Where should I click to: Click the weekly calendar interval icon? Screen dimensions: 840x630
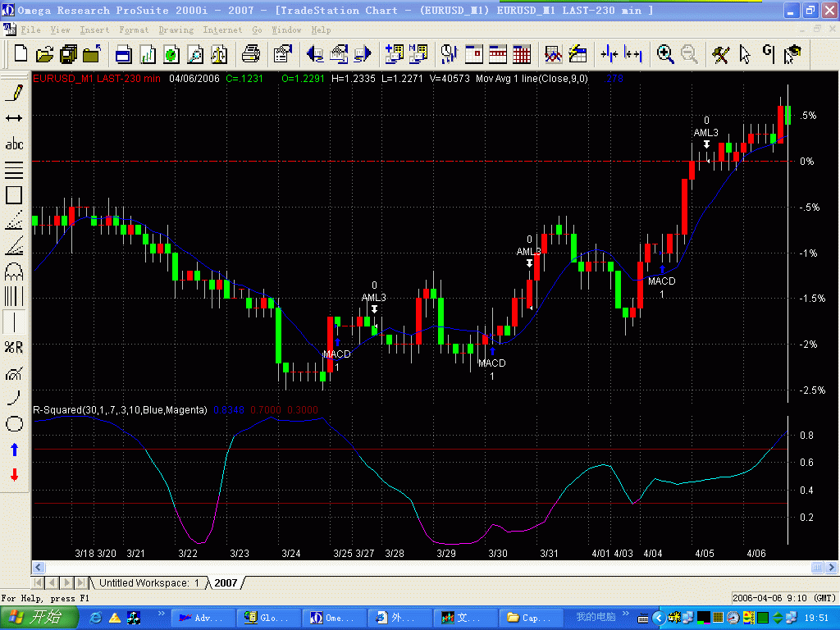click(x=498, y=53)
